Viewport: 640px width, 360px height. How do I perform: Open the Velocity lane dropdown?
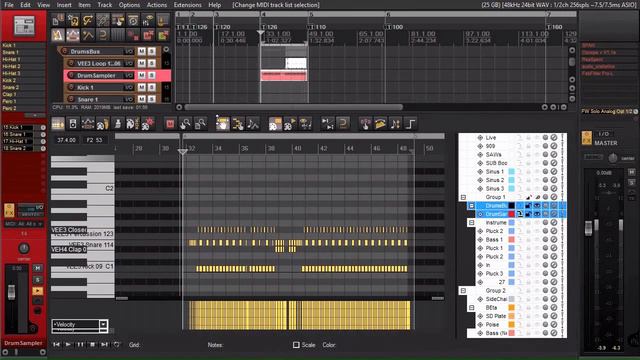pyautogui.click(x=103, y=325)
